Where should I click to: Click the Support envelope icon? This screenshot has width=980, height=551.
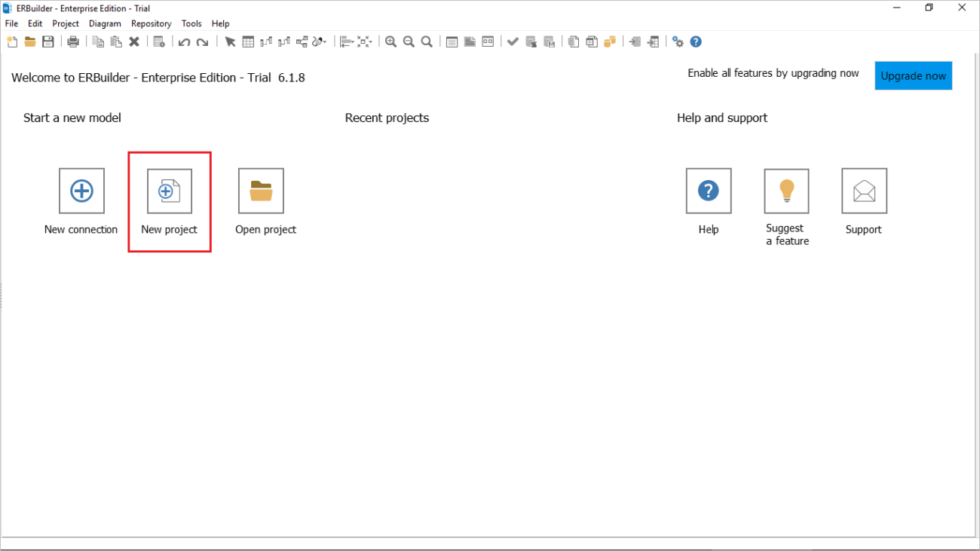863,190
